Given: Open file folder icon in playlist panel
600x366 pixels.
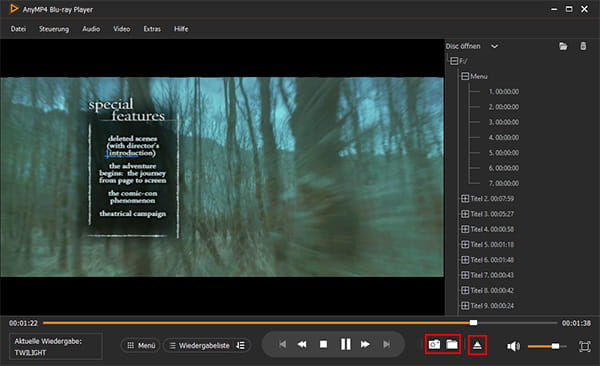Looking at the screenshot, I should pyautogui.click(x=563, y=46).
